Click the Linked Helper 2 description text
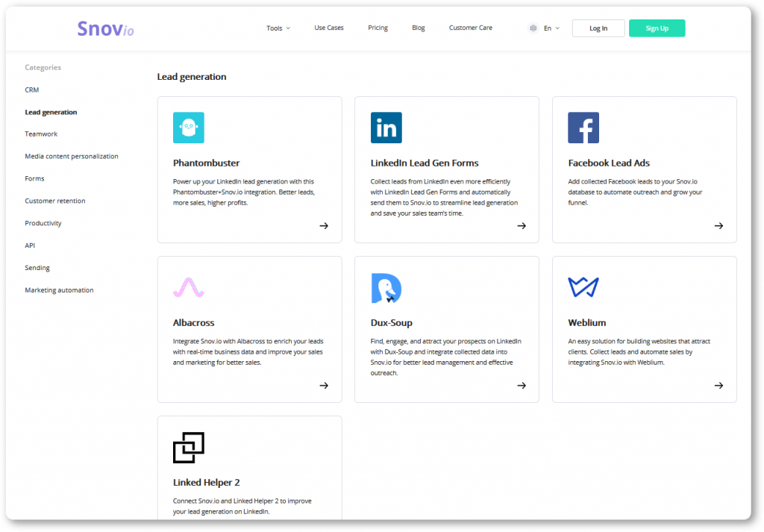Image resolution: width=764 pixels, height=532 pixels. point(242,506)
